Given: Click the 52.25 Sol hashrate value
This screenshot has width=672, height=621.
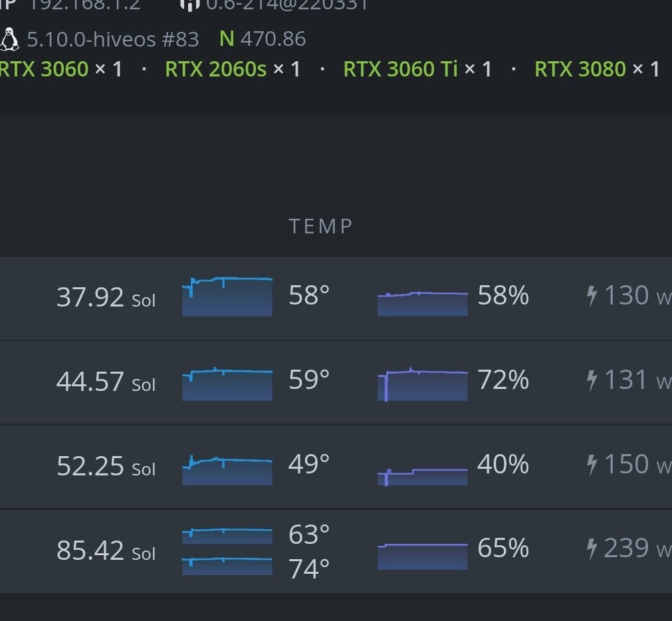Looking at the screenshot, I should point(106,466).
